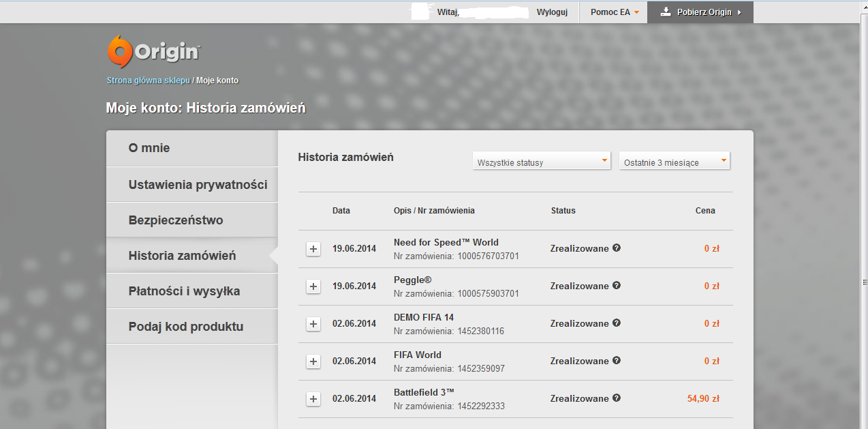Click help icon next to DEMO FIFA 14 status

pyautogui.click(x=617, y=323)
